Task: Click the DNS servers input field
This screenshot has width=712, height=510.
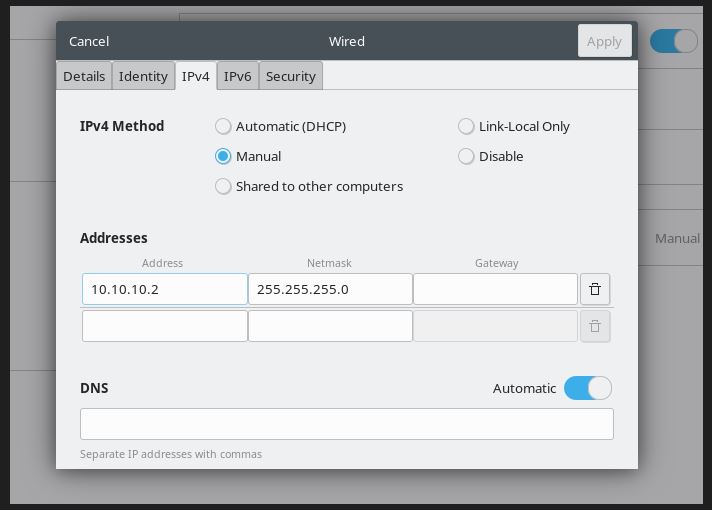Action: (346, 424)
